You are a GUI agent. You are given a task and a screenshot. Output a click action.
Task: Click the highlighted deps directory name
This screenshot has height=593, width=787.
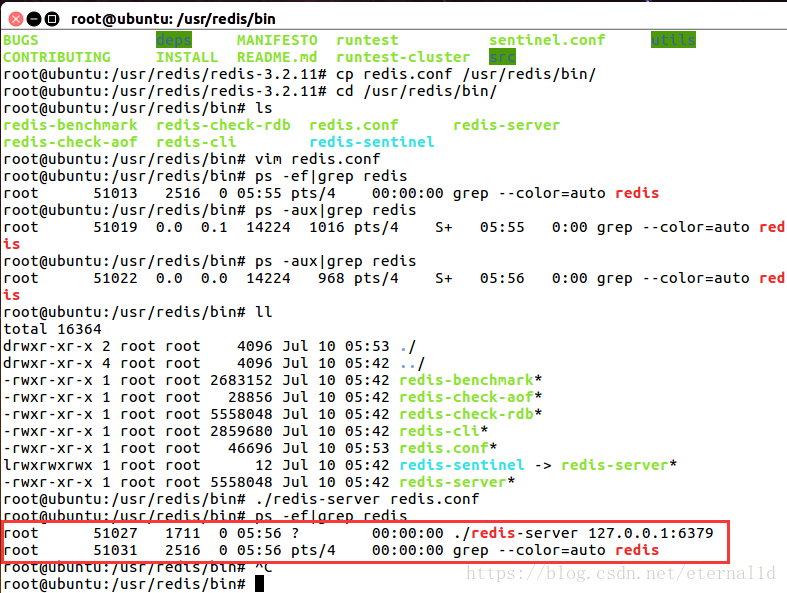tap(174, 40)
